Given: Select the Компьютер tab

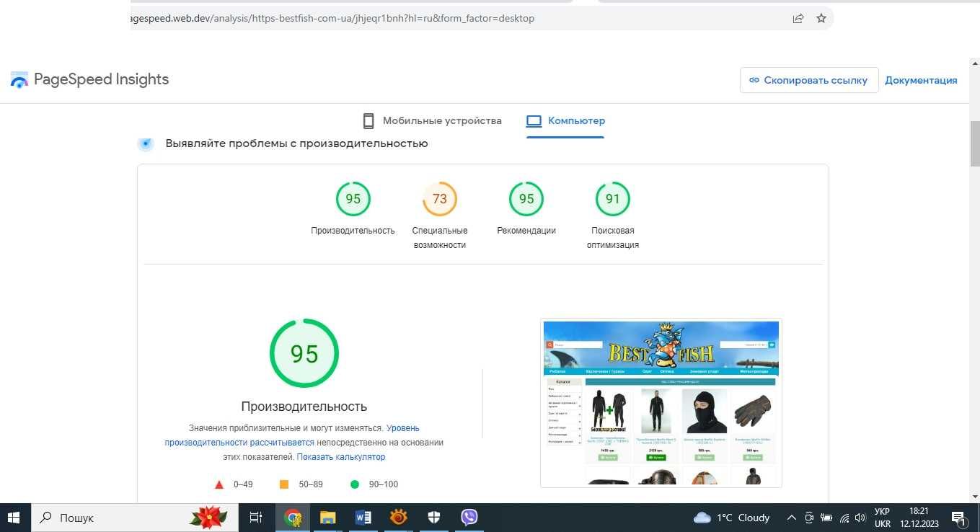Looking at the screenshot, I should tap(566, 120).
